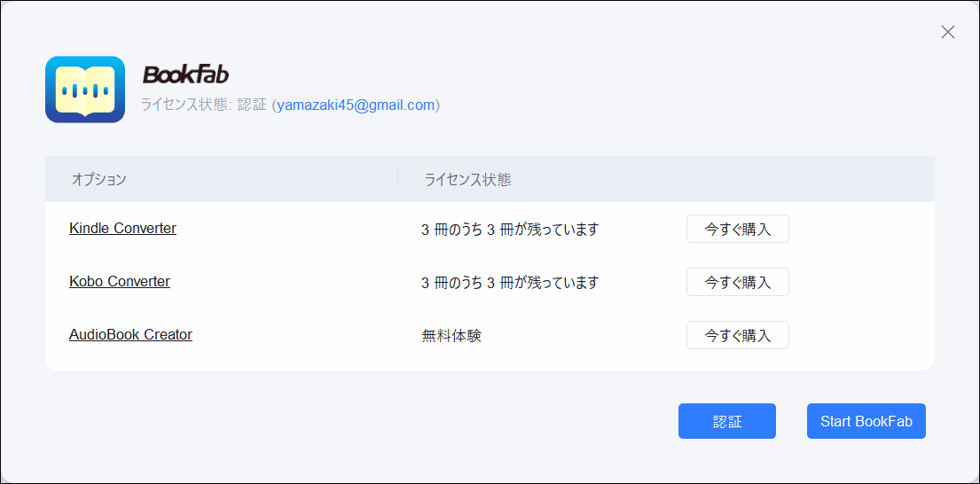Click the ライセンス状態: 認証 label under logo
Image resolution: width=980 pixels, height=484 pixels.
(x=204, y=105)
